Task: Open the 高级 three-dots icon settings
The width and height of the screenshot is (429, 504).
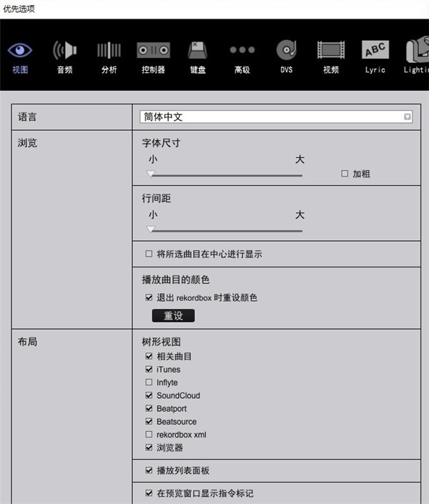Action: click(242, 59)
